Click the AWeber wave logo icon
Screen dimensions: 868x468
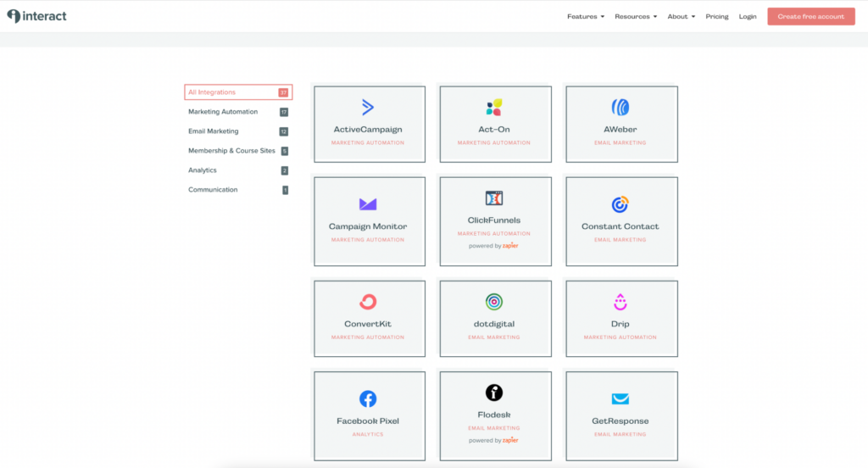(x=620, y=107)
